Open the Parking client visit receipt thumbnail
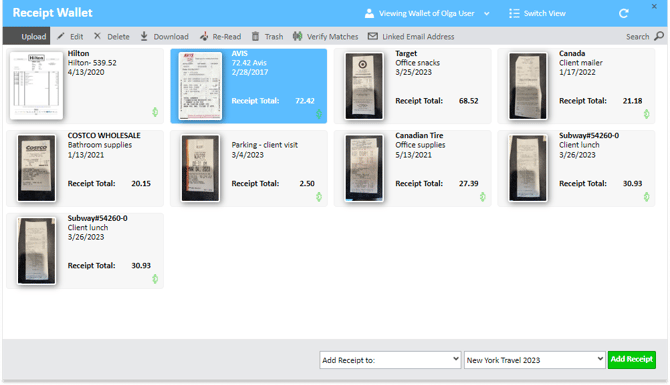 [200, 168]
